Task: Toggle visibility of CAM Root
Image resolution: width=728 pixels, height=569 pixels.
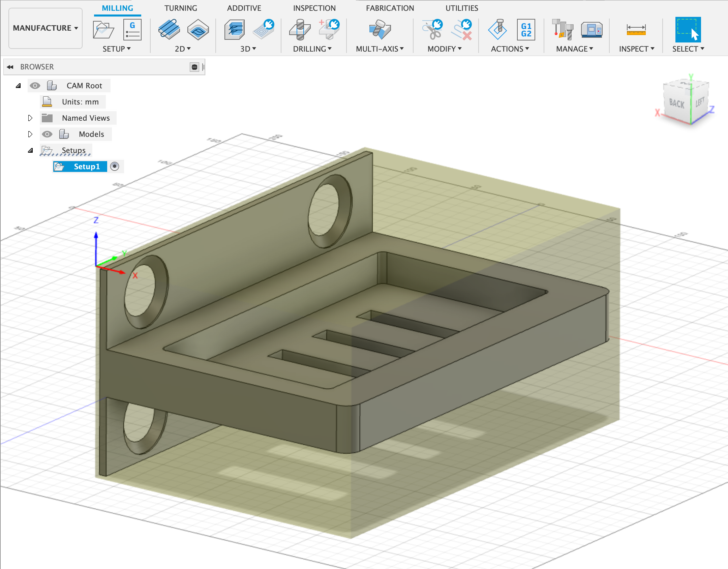Action: pyautogui.click(x=35, y=86)
